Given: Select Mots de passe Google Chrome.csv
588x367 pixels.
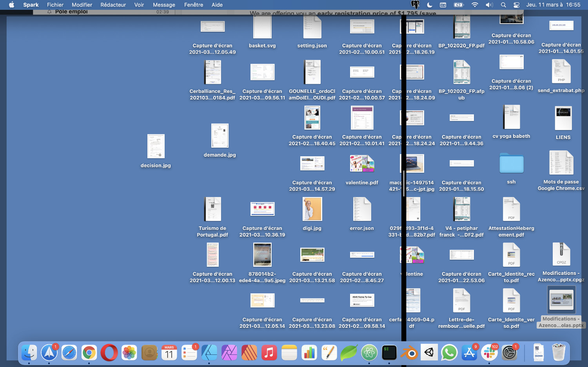Looking at the screenshot, I should click(561, 163).
